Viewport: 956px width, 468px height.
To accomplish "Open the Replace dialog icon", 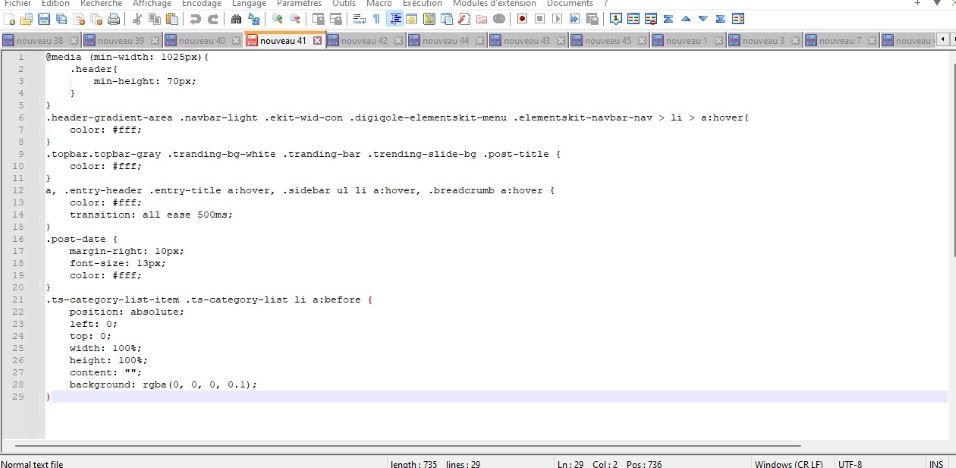I will point(254,19).
